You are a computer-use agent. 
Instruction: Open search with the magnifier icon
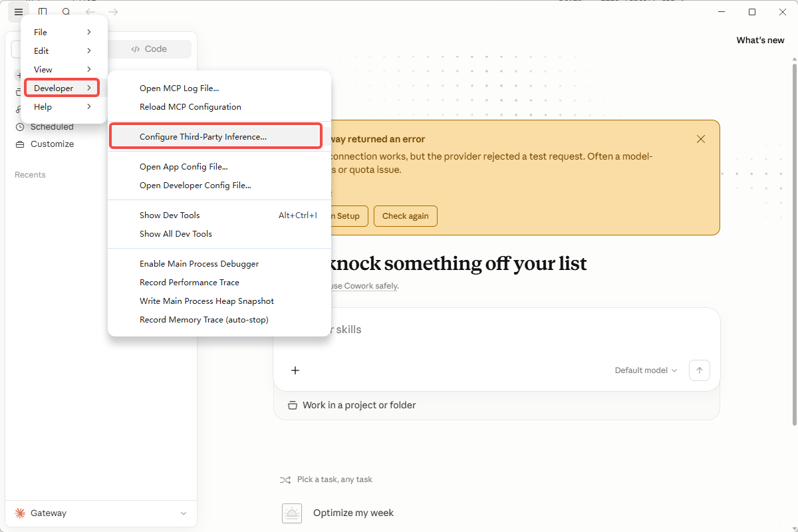(x=66, y=12)
